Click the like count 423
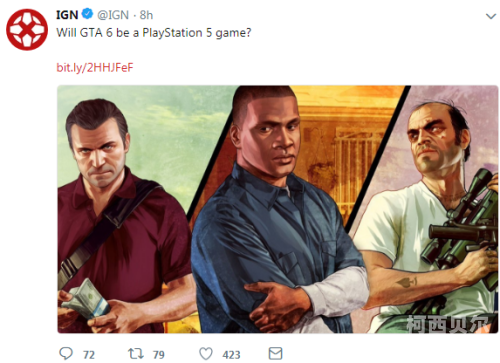The height and width of the screenshot is (363, 500). (x=231, y=355)
